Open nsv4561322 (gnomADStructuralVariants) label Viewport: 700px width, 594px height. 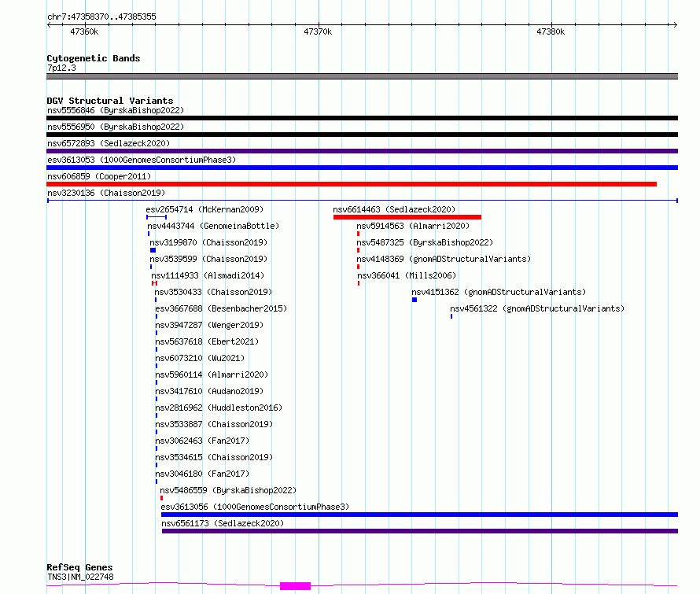tap(537, 308)
